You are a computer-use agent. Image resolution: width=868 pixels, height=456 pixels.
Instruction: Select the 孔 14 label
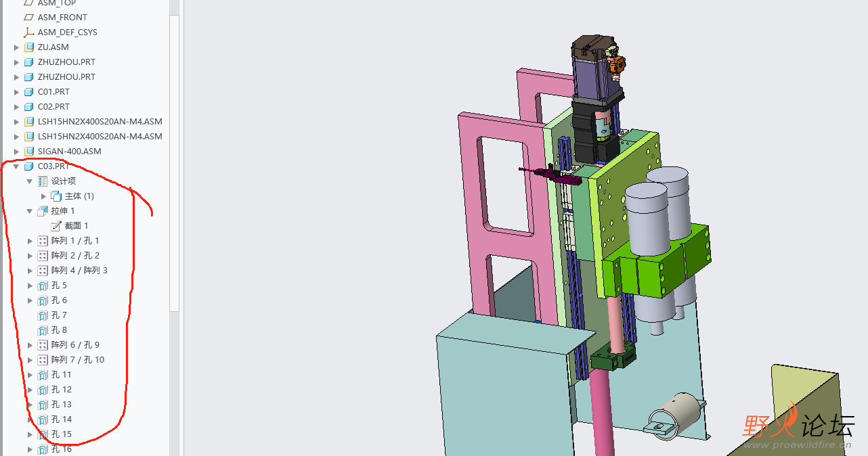[61, 419]
